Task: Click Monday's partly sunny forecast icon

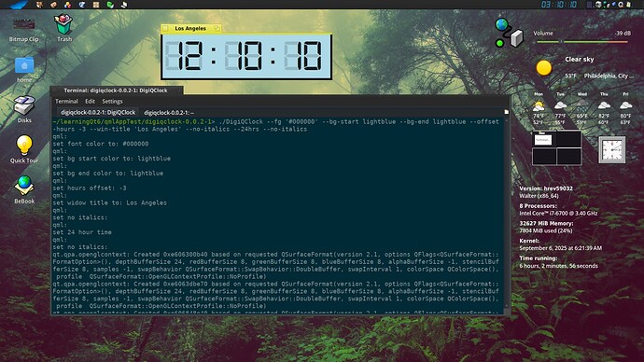Action: pyautogui.click(x=539, y=105)
